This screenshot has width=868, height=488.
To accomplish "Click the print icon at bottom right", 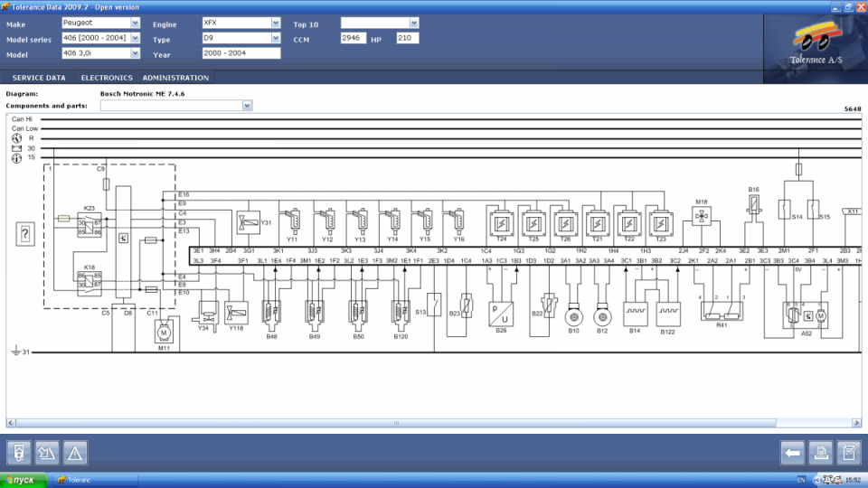I will 821,452.
